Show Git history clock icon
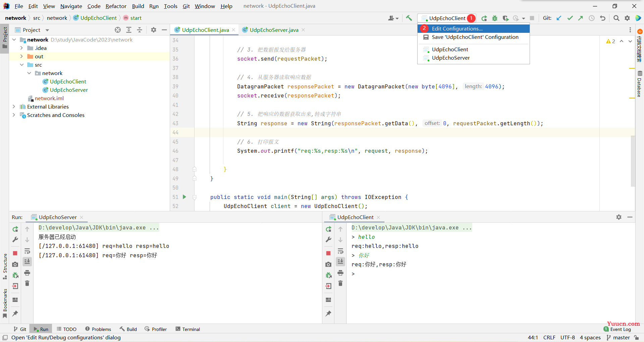644x342 pixels. pyautogui.click(x=592, y=18)
